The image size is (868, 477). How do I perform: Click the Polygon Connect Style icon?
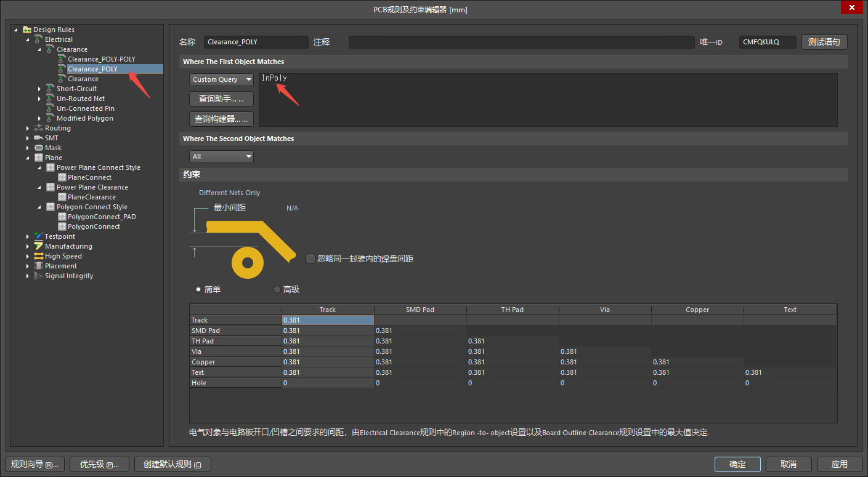(x=51, y=207)
